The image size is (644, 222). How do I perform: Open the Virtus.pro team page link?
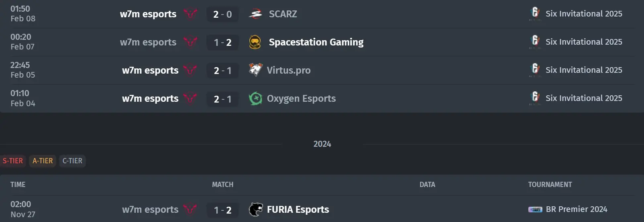(289, 70)
